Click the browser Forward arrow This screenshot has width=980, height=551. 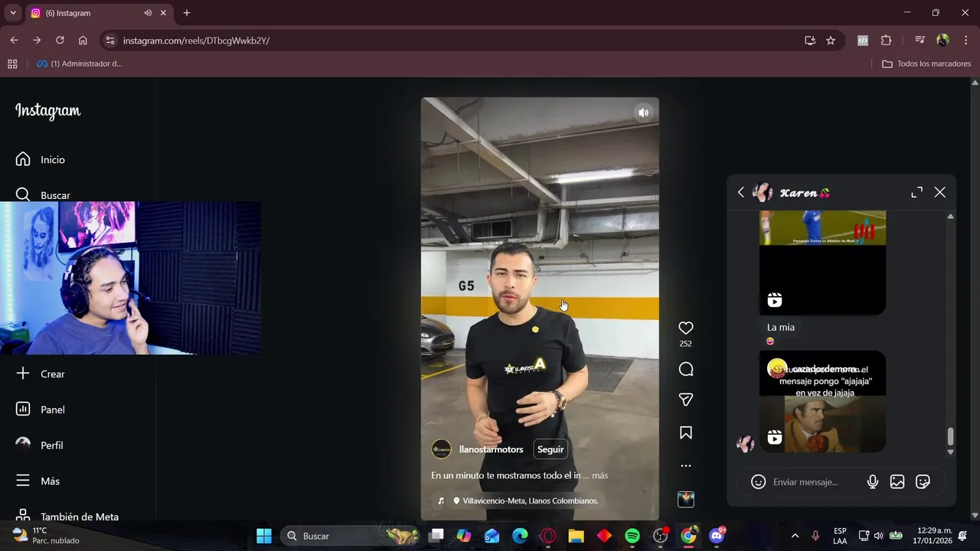[x=37, y=41]
